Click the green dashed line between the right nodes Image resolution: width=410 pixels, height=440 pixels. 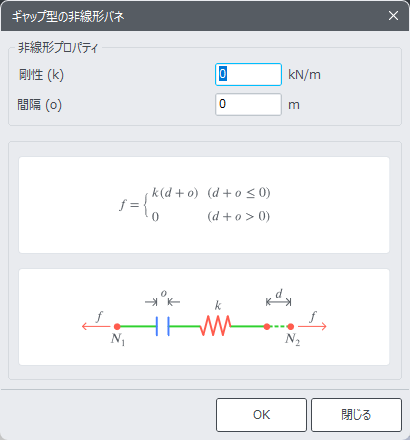tap(279, 326)
